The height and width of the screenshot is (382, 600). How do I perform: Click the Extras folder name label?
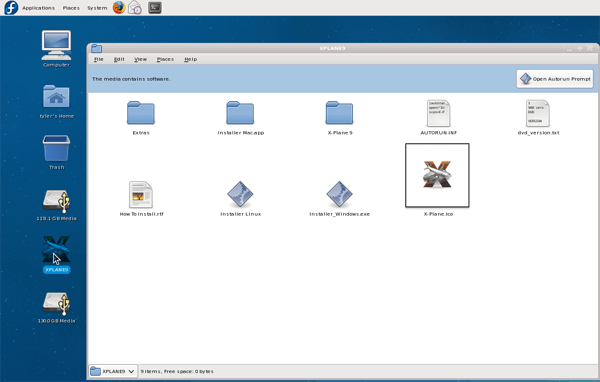(141, 133)
